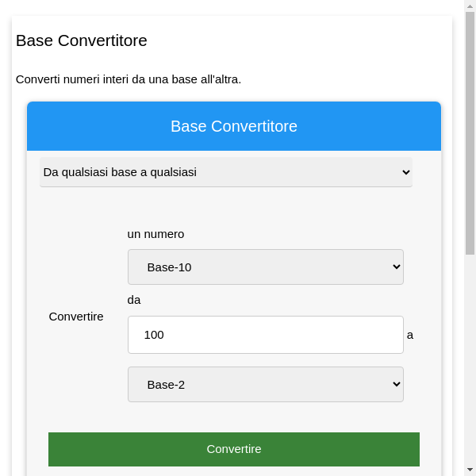Open the "Da qualsiasi base a qualsiasi" dropdown
Screen dimensions: 476x476
coord(225,172)
